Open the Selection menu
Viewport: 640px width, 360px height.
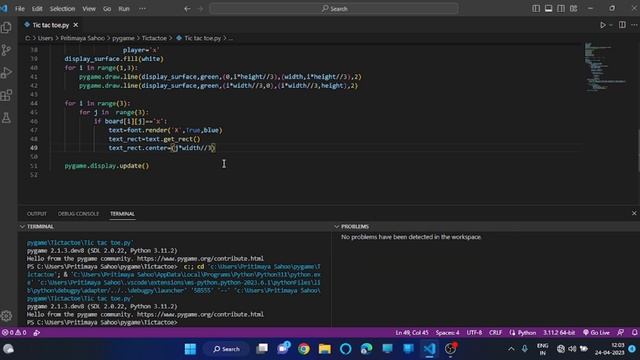pos(62,9)
